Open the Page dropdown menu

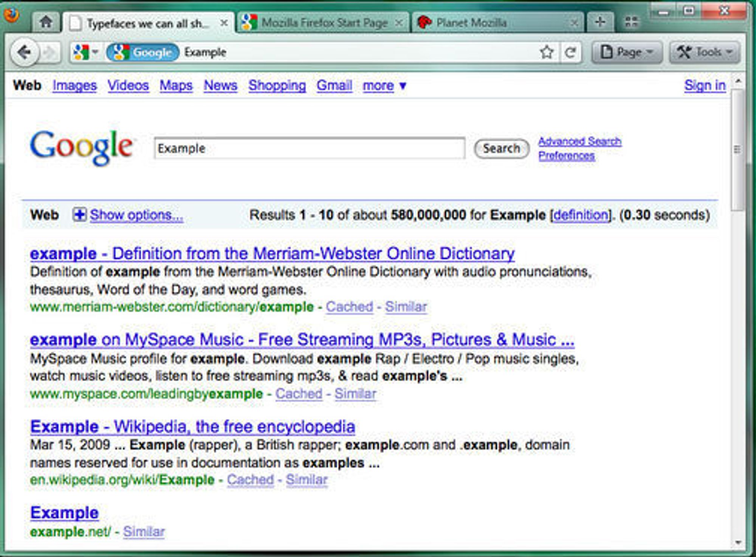click(x=627, y=52)
